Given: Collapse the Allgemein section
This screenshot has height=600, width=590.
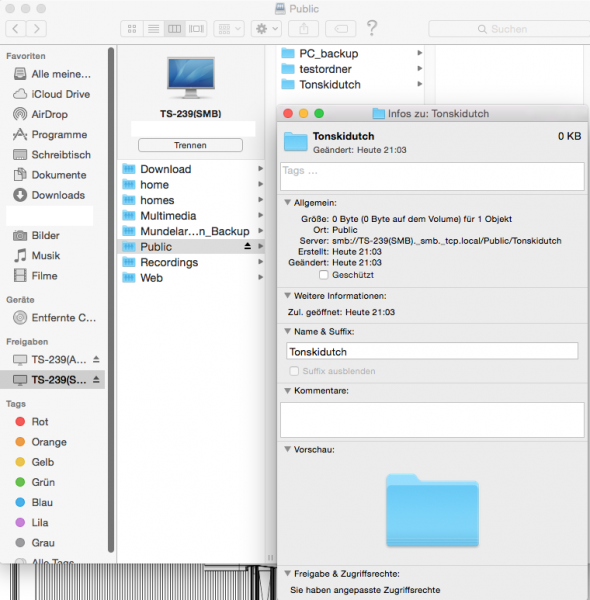Looking at the screenshot, I should [x=287, y=203].
